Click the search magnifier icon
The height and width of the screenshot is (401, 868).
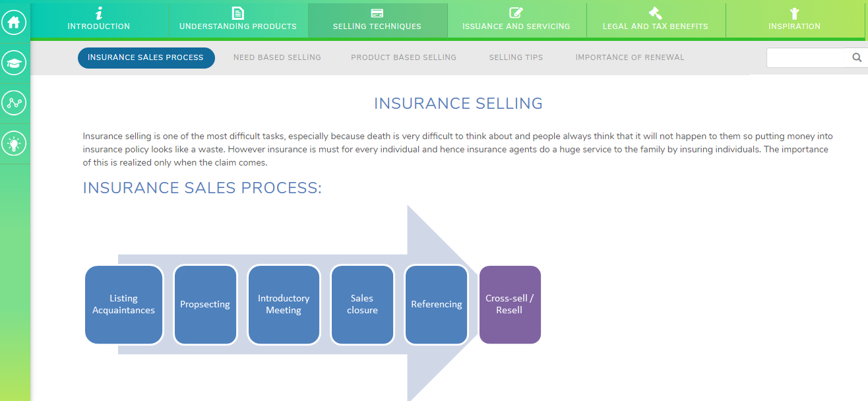pyautogui.click(x=857, y=58)
